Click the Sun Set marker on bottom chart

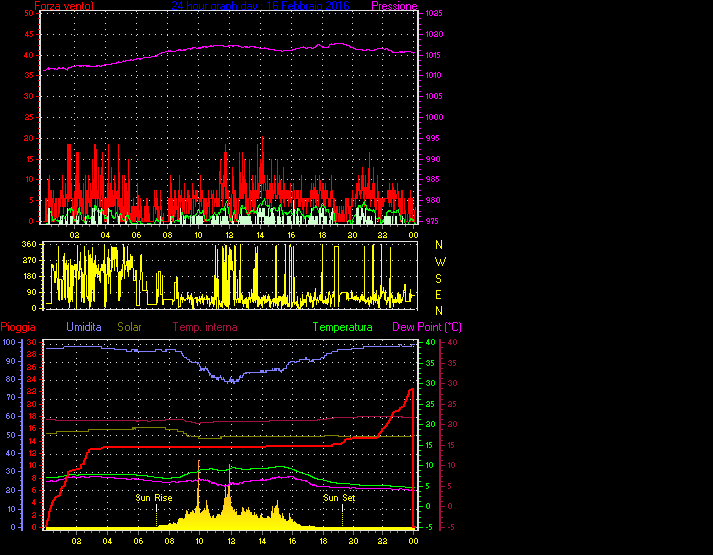338,496
